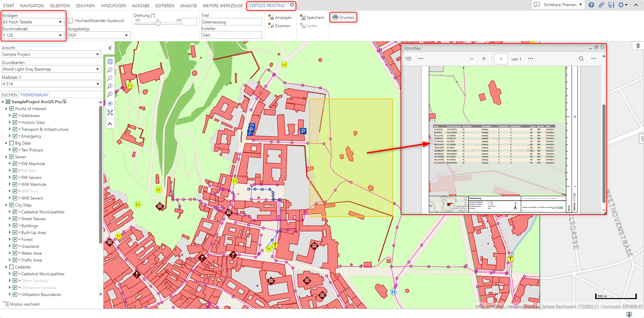This screenshot has width=644, height=318.
Task: Click the full extent globe icon
Action: (110, 62)
